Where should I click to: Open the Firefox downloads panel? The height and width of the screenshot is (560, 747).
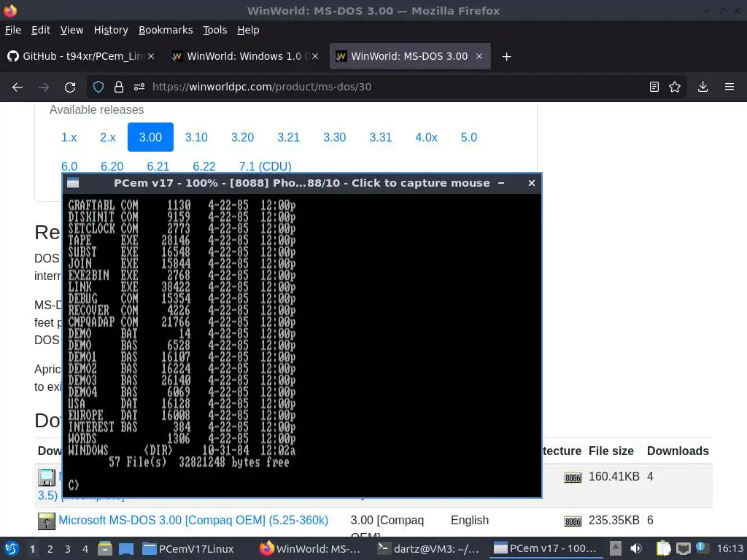click(x=703, y=87)
